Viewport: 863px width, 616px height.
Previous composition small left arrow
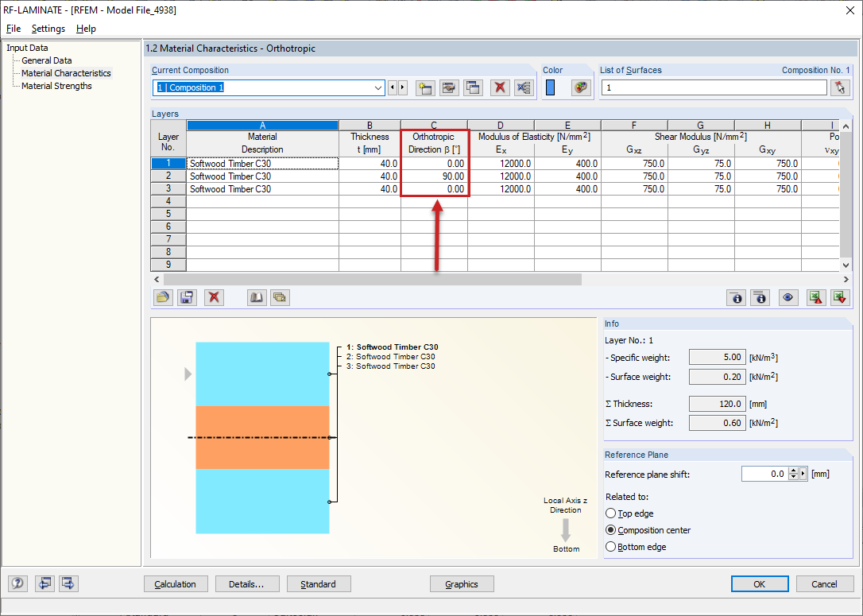coord(393,87)
